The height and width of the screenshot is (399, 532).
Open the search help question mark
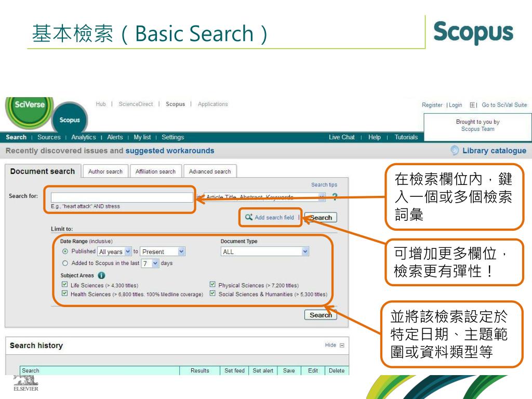pyautogui.click(x=335, y=197)
